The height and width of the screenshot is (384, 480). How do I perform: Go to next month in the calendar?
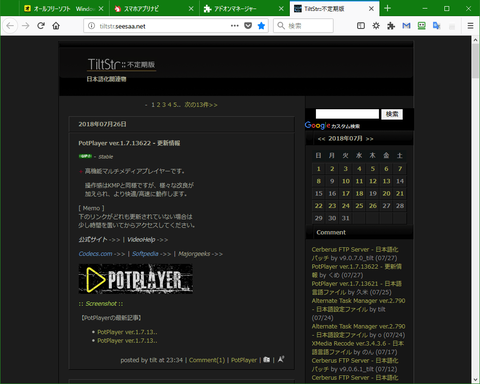tap(369, 139)
